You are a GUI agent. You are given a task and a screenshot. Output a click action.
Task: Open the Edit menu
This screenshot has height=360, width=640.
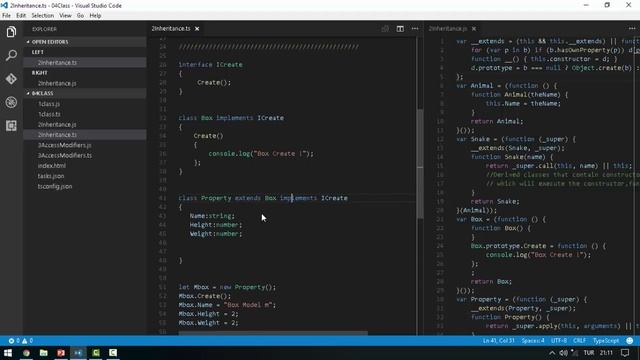[21, 16]
